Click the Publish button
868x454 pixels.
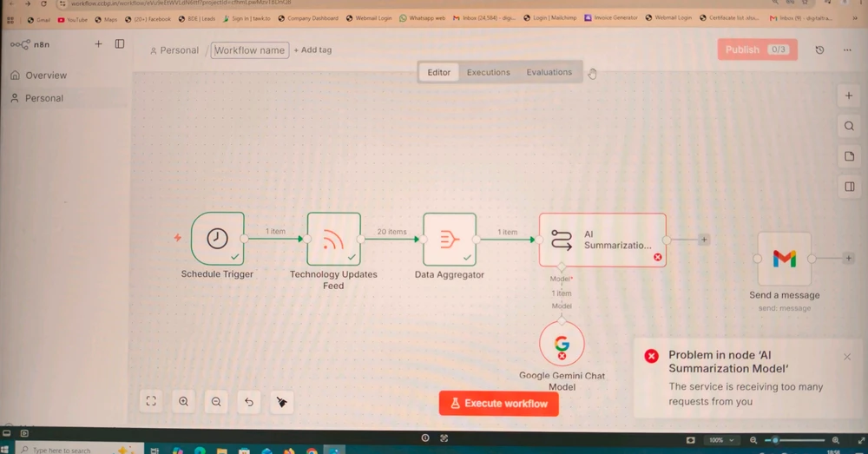[x=757, y=49]
